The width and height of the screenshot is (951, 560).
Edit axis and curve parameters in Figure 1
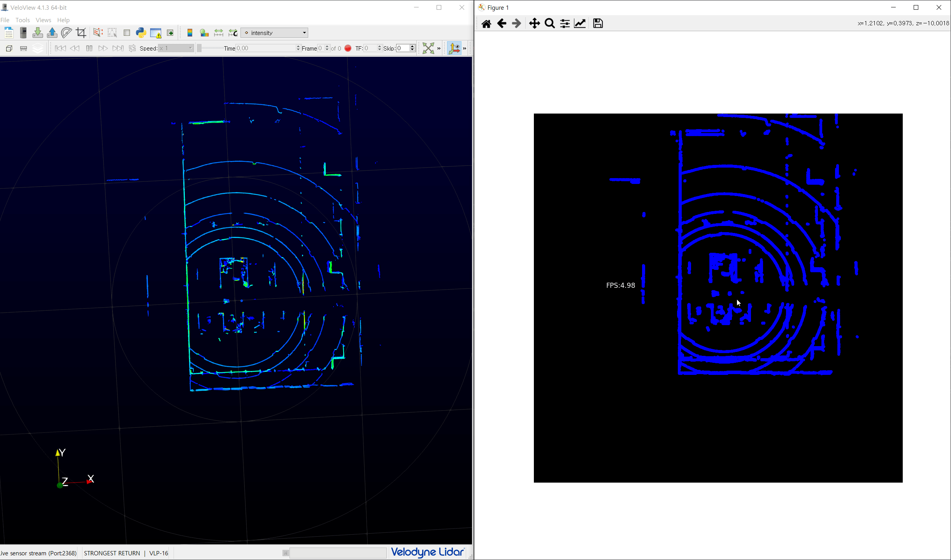tap(580, 24)
